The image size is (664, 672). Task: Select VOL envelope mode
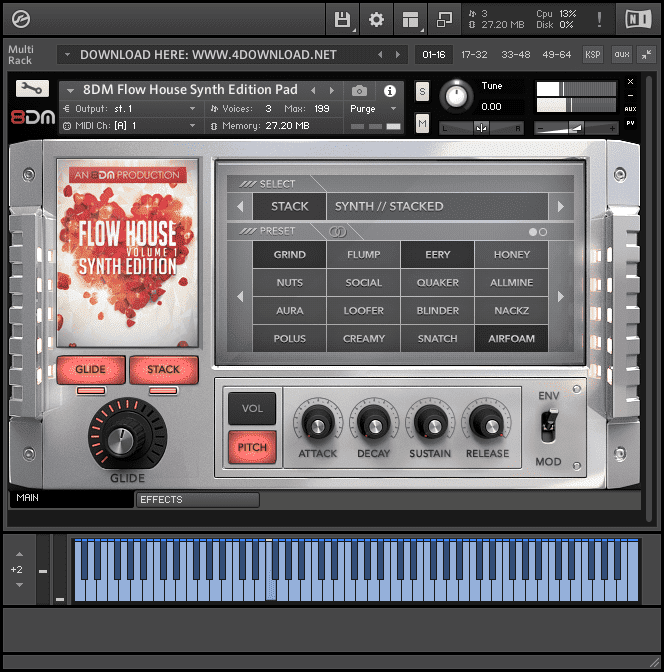point(252,408)
